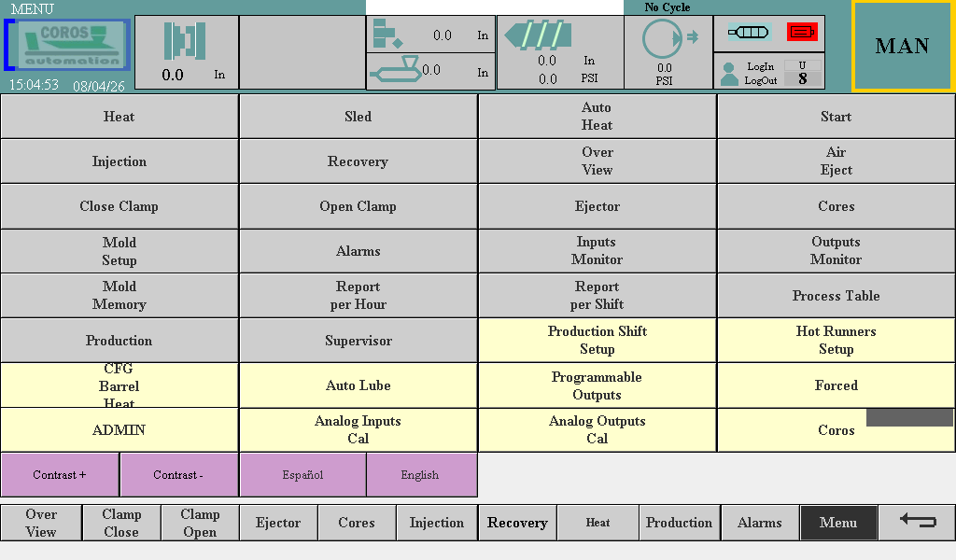
Task: Click the Coros Automation logo
Action: point(67,46)
